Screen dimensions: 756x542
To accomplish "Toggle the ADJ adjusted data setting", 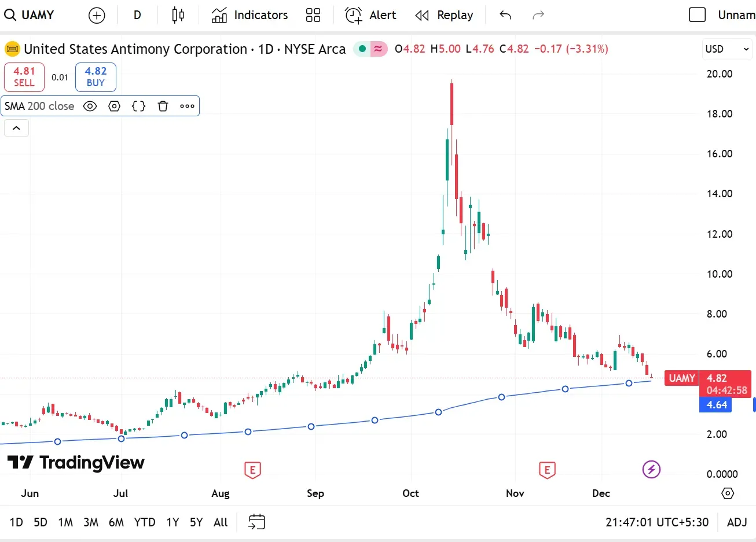I will (736, 522).
